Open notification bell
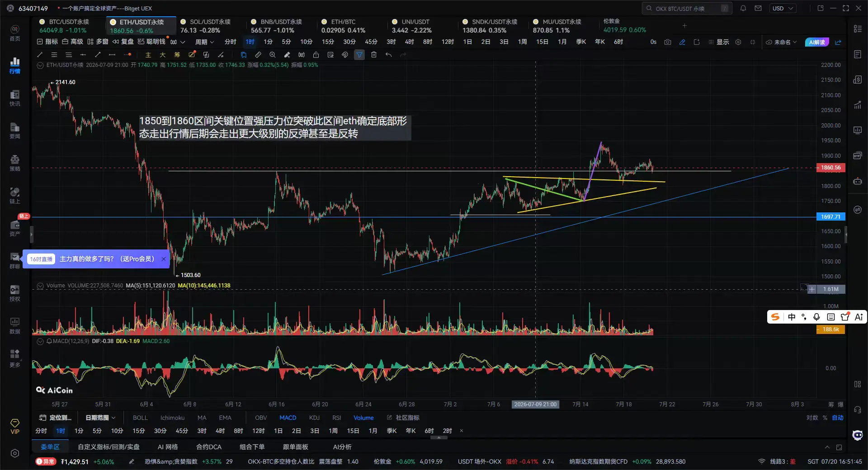This screenshot has height=470, width=868. 743,8
